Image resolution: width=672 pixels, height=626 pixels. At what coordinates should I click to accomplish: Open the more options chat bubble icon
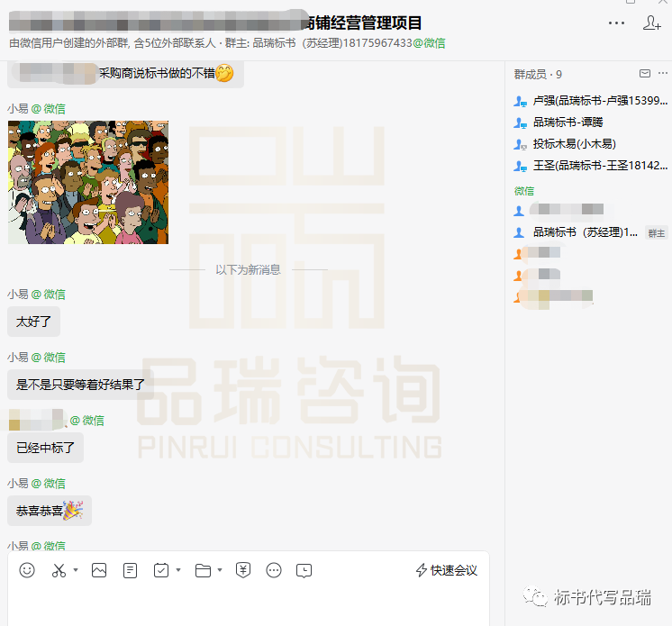point(274,570)
